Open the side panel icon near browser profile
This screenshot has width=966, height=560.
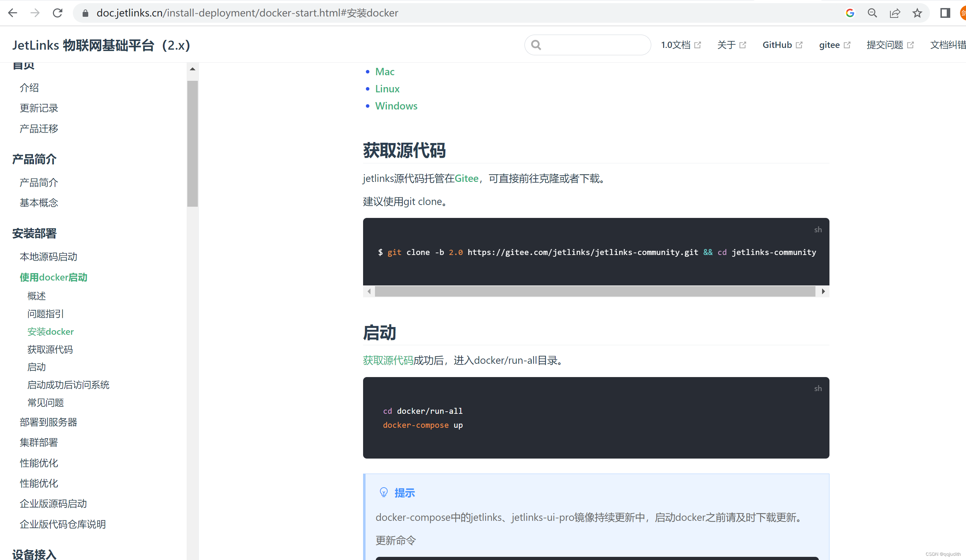(945, 13)
